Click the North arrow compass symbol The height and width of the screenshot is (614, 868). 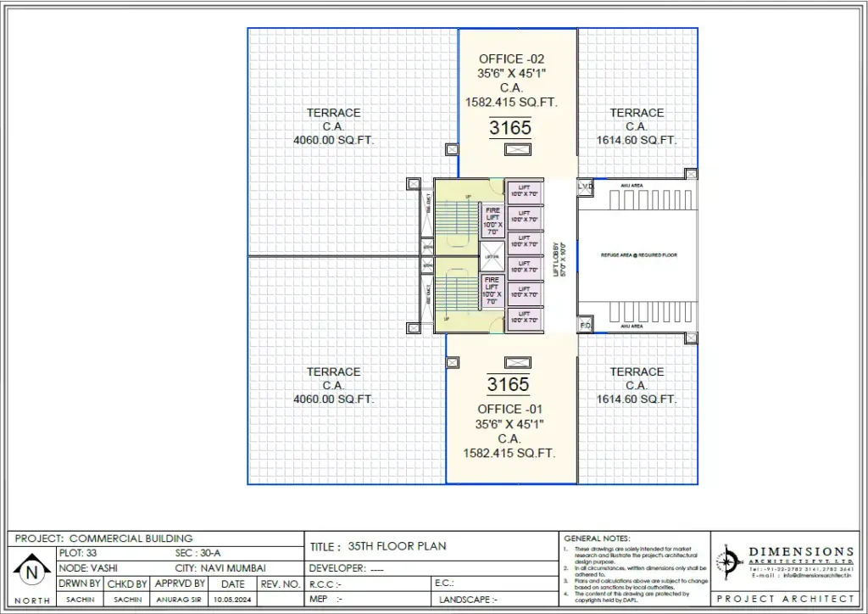(x=31, y=572)
